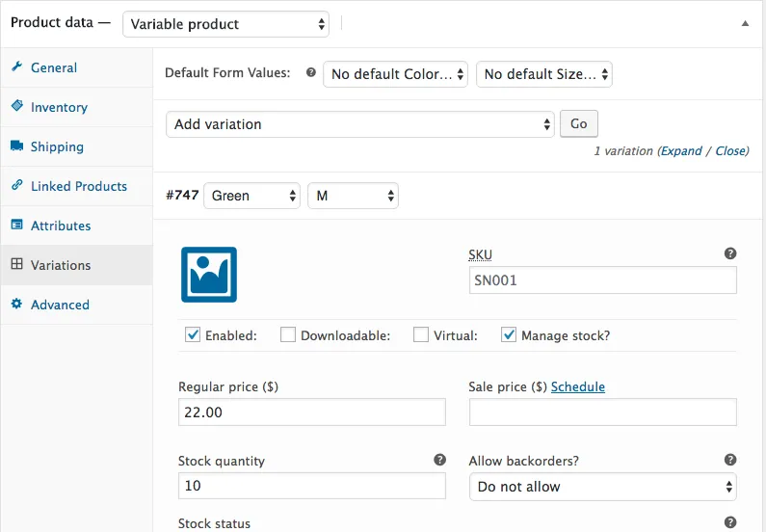The width and height of the screenshot is (766, 532).
Task: Switch to the Linked Products tab
Action: click(78, 186)
